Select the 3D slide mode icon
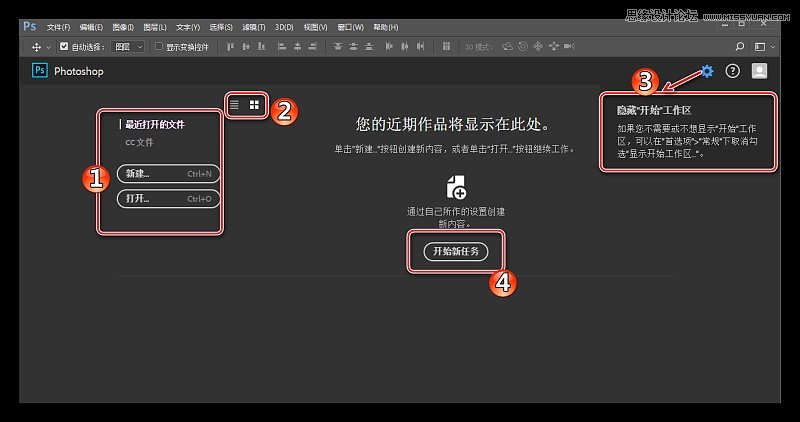800x422 pixels. coord(554,46)
